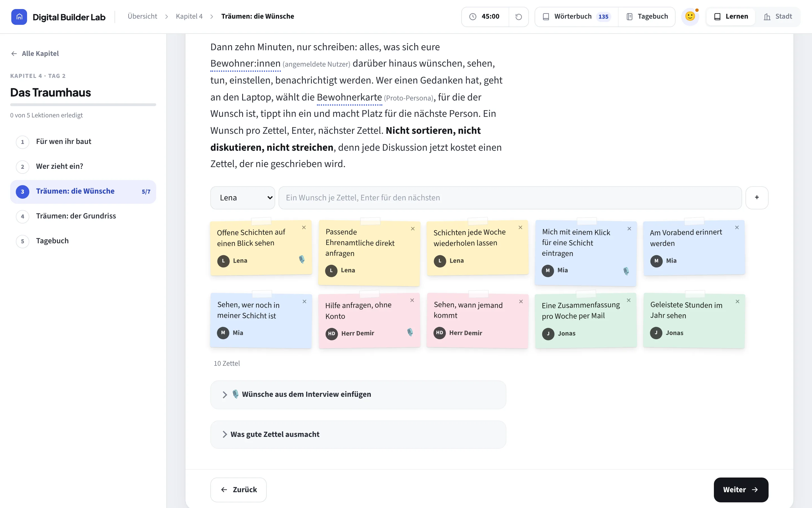Screen dimensions: 812x508
Task: Remove the Am Vorabend erinnert werden note
Action: [x=737, y=228]
